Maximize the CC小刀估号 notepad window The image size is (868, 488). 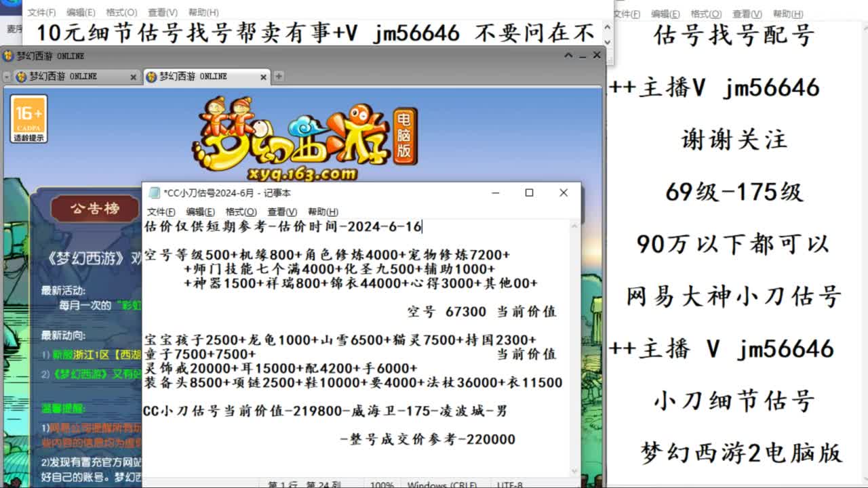(x=530, y=193)
